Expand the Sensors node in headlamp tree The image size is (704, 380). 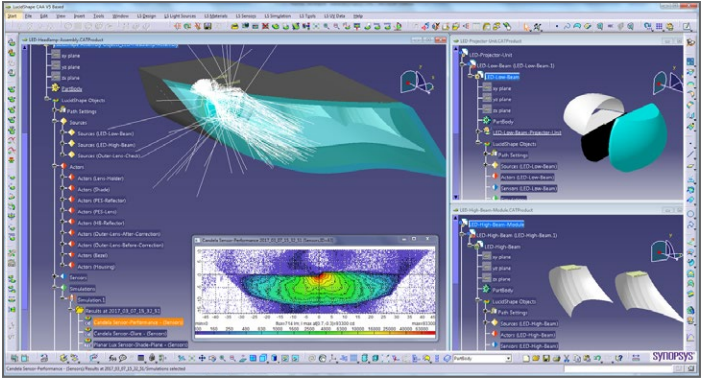point(55,277)
